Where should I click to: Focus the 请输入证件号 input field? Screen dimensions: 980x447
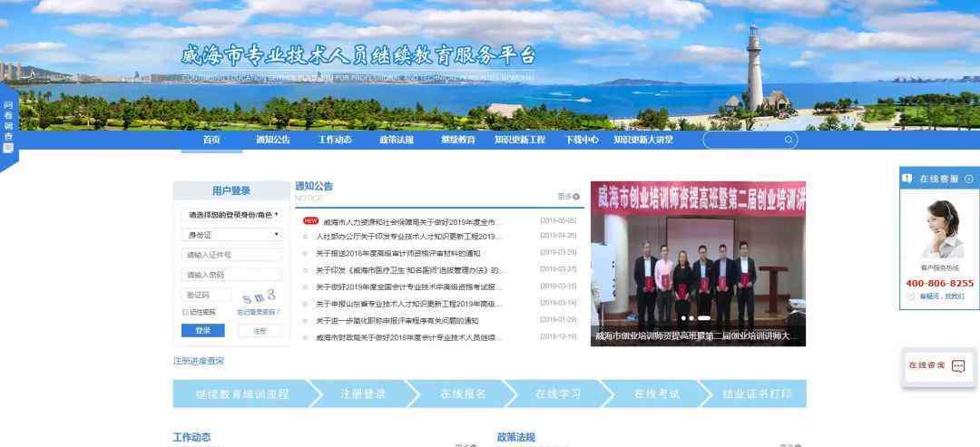(x=232, y=255)
